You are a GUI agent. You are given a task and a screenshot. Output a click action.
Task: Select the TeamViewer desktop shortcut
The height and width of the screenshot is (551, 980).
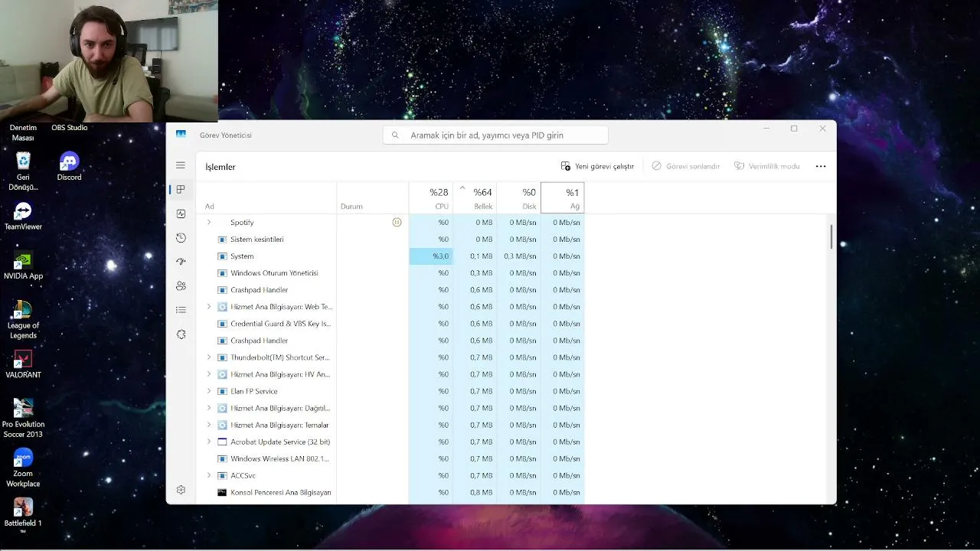click(x=23, y=216)
